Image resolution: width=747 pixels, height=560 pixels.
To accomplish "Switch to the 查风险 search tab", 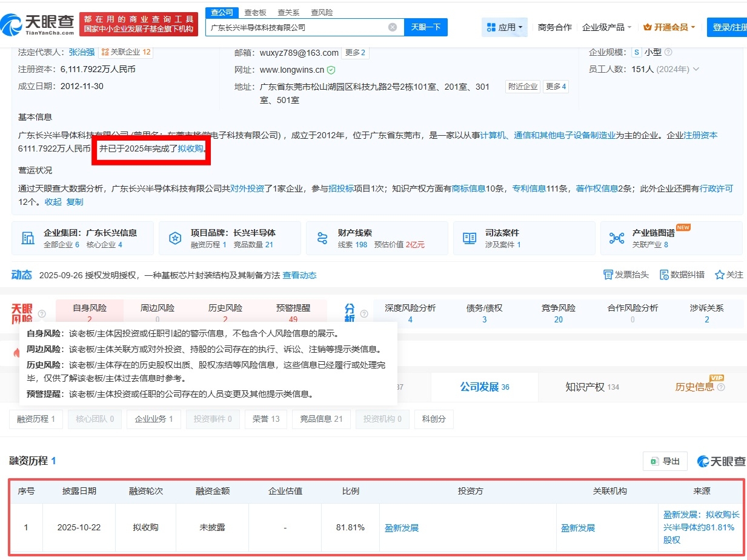I will coord(322,12).
